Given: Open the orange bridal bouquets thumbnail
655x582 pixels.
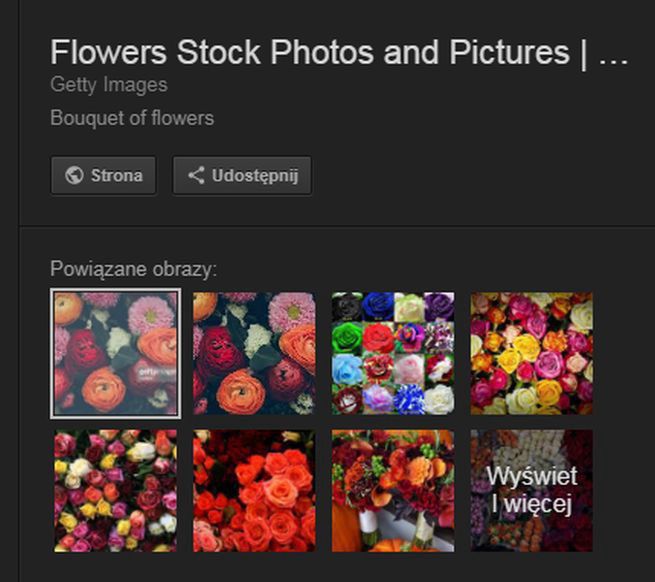Looking at the screenshot, I should [393, 491].
